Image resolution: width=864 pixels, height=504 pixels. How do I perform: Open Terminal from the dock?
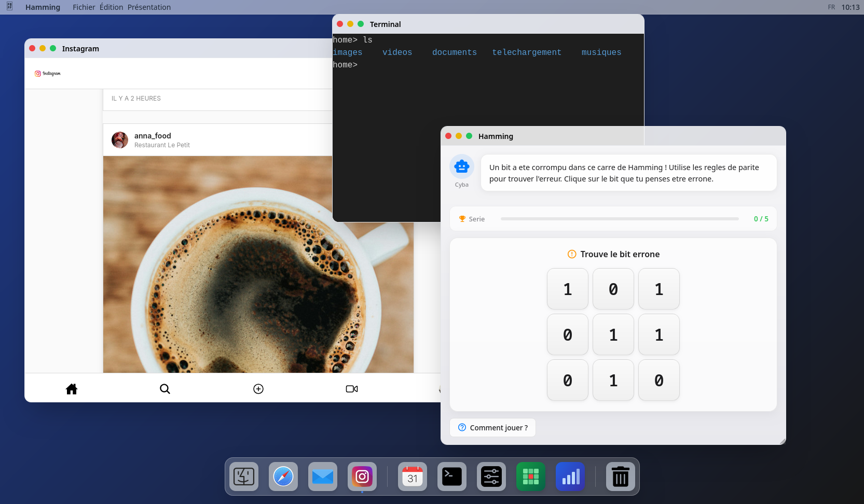click(452, 477)
